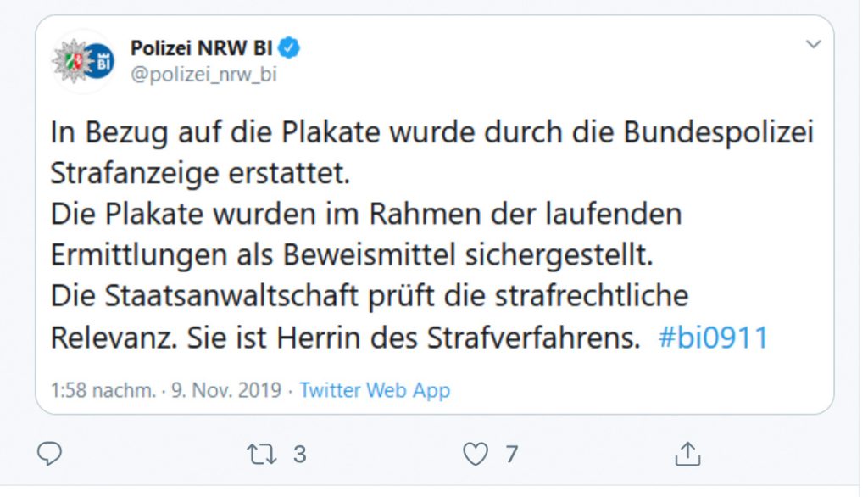Click the "1:58 nachm." time stamp
868x497 pixels.
point(103,391)
